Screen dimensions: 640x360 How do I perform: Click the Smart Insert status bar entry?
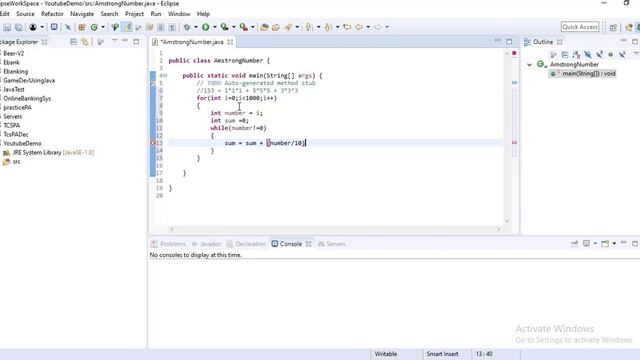click(442, 354)
